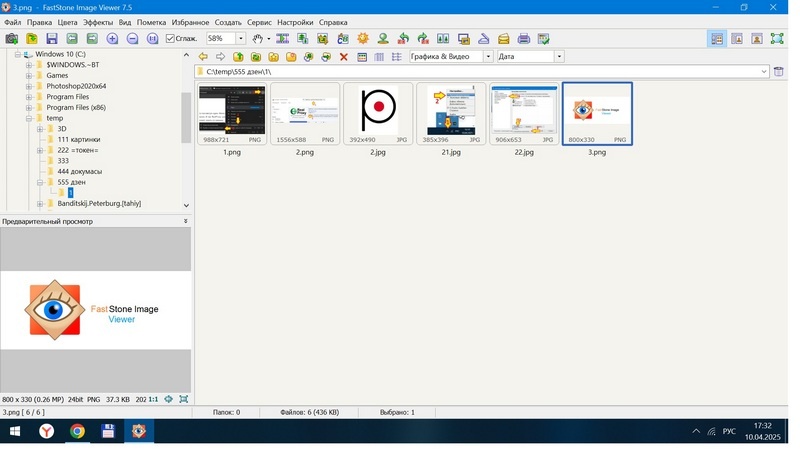Select the 22.jpg thumbnail

(x=524, y=114)
